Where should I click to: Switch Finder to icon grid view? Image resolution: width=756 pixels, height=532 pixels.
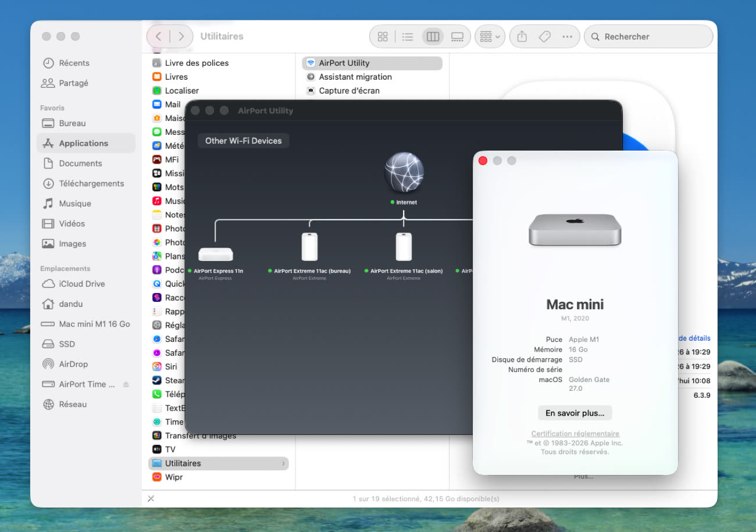(383, 37)
